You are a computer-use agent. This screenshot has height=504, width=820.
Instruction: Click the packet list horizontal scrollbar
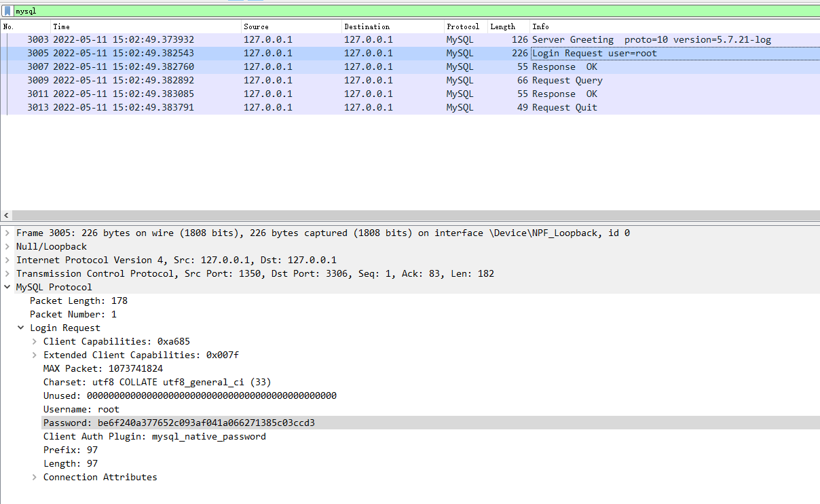coord(407,214)
